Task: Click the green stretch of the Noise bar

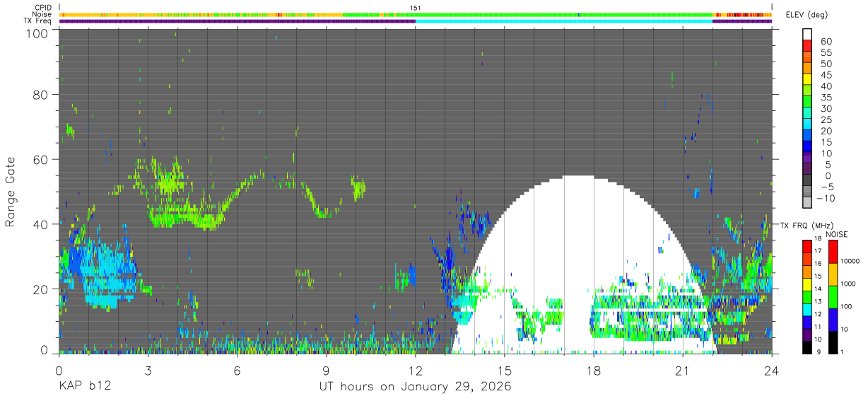Action: [x=529, y=14]
